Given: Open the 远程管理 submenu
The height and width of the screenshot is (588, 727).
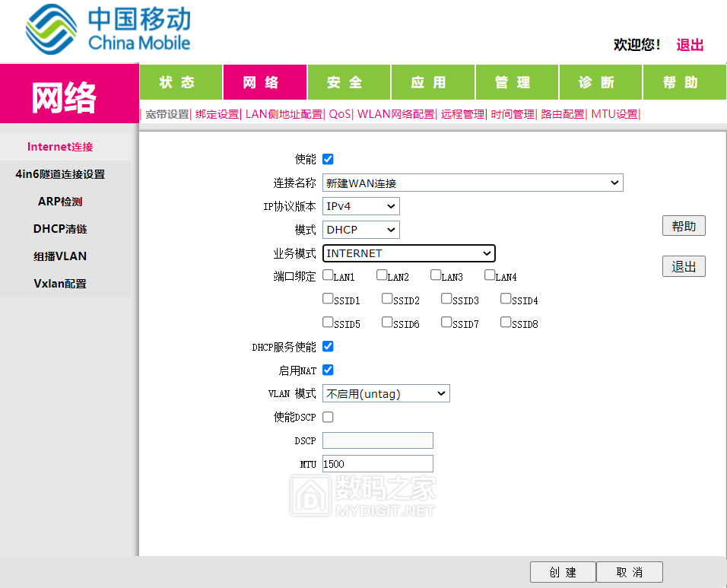Looking at the screenshot, I should [x=462, y=114].
